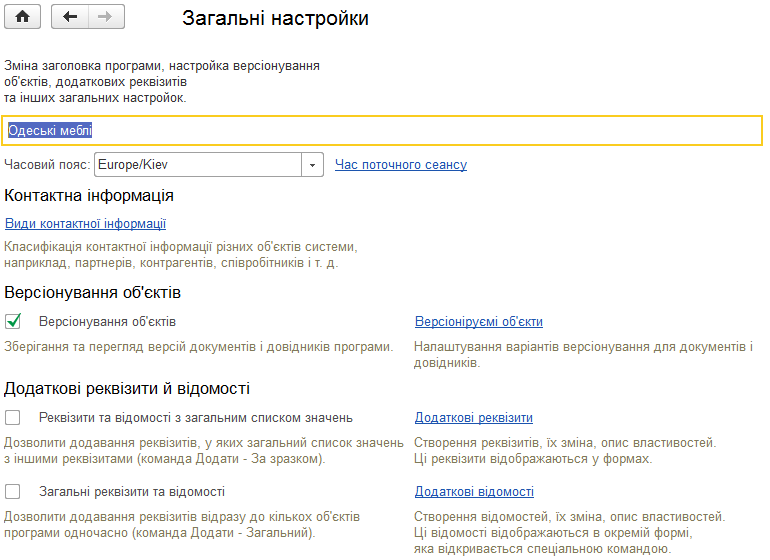Screen dimensions: 770x560
Task: Click the Часовий пояс label
Action: pyautogui.click(x=47, y=165)
